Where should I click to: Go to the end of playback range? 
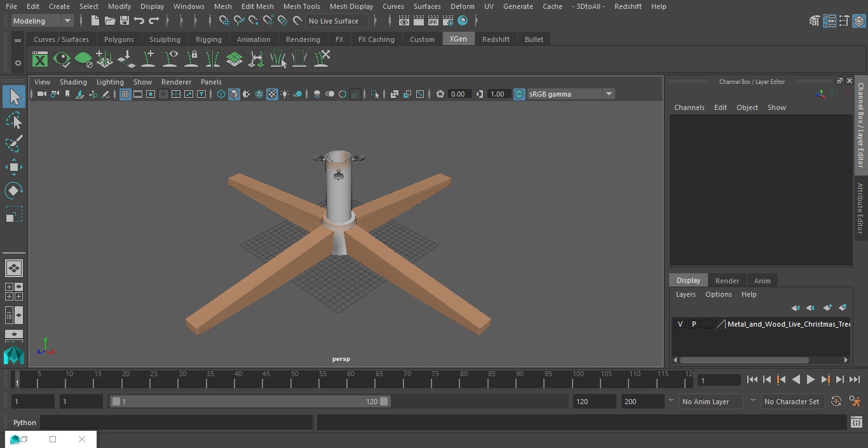pos(855,379)
